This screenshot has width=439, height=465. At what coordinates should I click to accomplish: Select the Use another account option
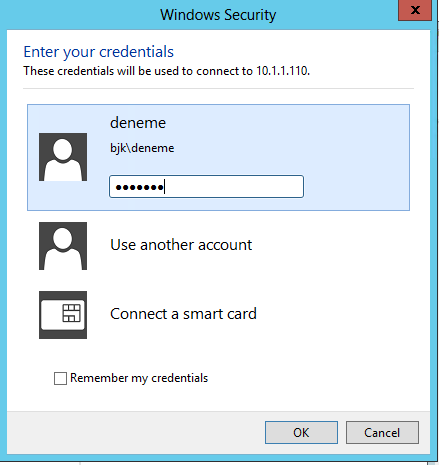coord(181,245)
